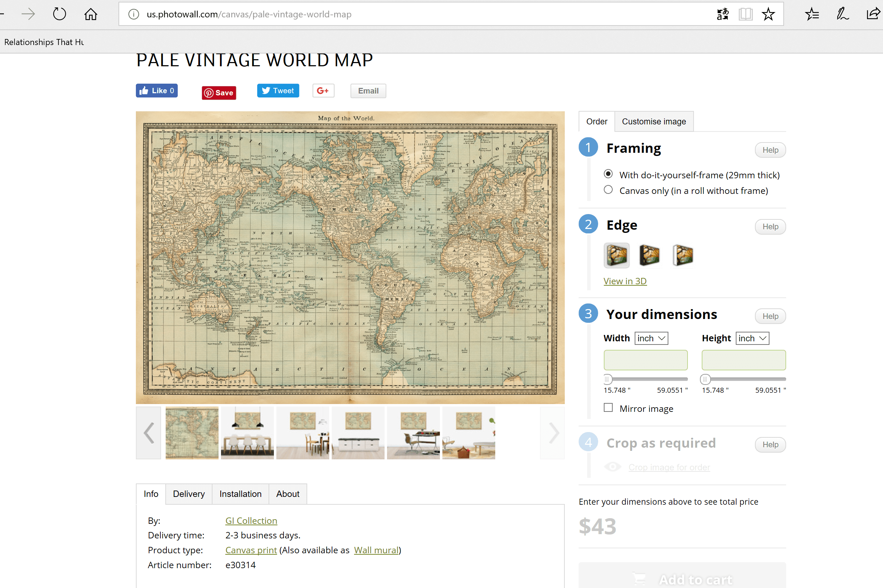The image size is (883, 588).
Task: Go to browser home page icon
Action: [x=90, y=14]
